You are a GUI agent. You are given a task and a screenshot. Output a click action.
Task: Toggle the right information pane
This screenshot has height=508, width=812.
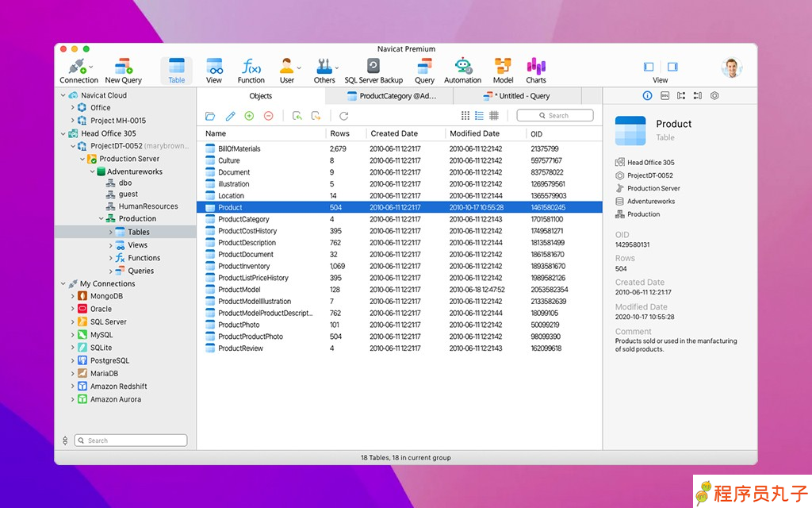[x=672, y=67]
